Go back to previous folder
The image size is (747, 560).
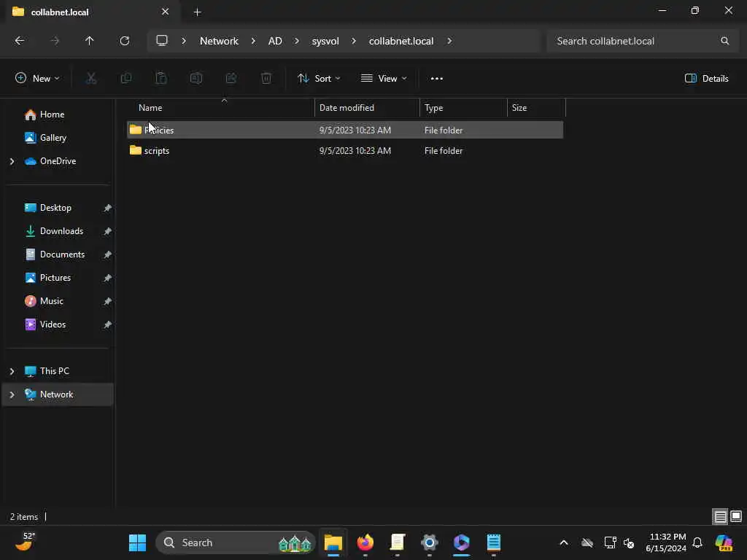(x=20, y=41)
